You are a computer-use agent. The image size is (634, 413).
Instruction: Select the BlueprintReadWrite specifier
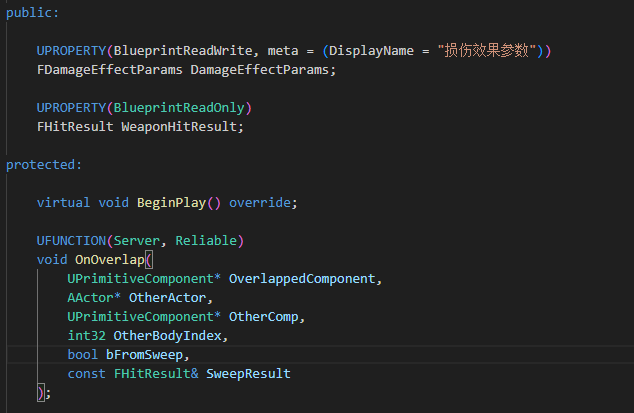tap(183, 51)
